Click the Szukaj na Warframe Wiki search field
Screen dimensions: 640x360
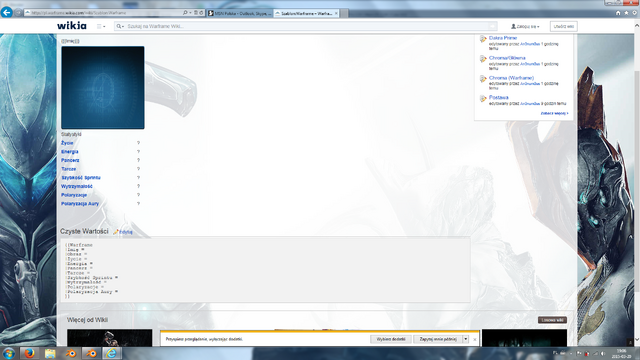click(x=306, y=26)
